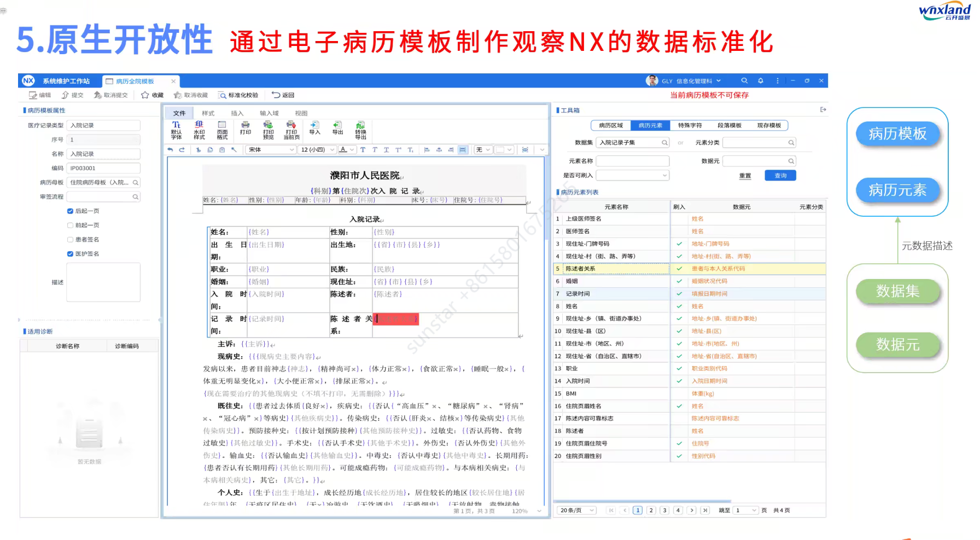980x540 pixels.
Task: Click the 描述 description text area
Action: pyautogui.click(x=103, y=282)
